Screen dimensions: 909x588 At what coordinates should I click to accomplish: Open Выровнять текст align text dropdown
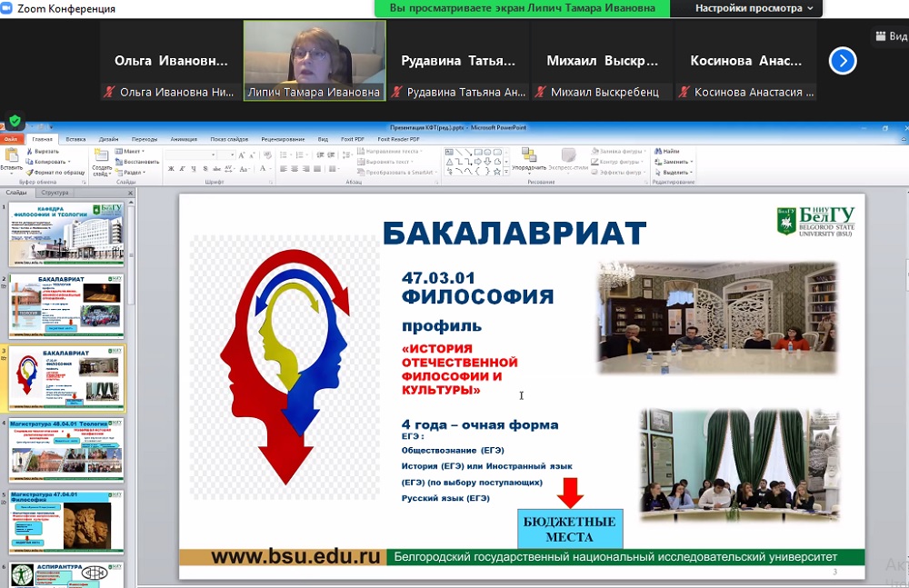coord(386,162)
